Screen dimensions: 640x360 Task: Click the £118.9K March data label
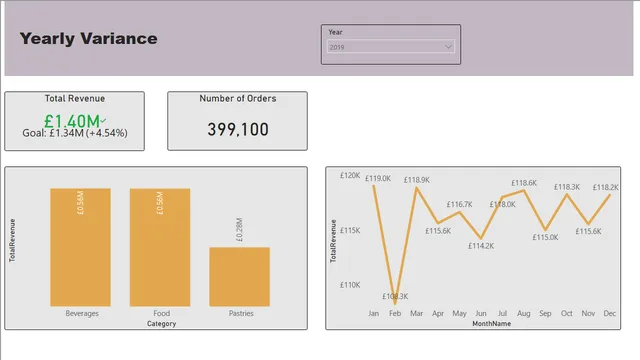click(x=417, y=180)
